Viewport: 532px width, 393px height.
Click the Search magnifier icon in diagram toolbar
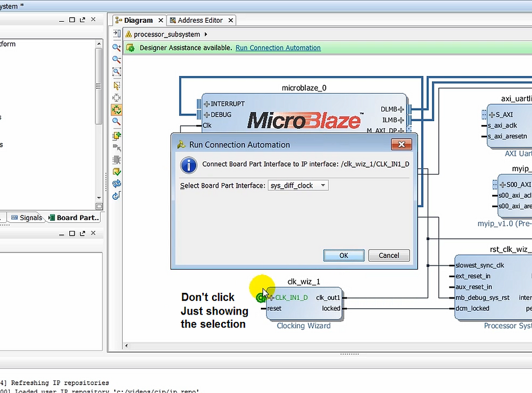tap(117, 122)
